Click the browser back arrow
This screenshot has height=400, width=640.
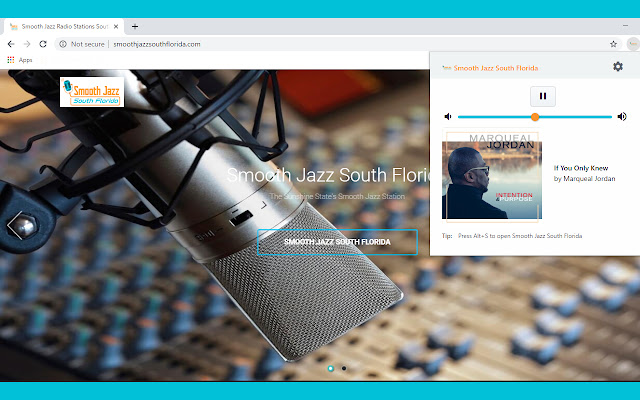pyautogui.click(x=11, y=44)
